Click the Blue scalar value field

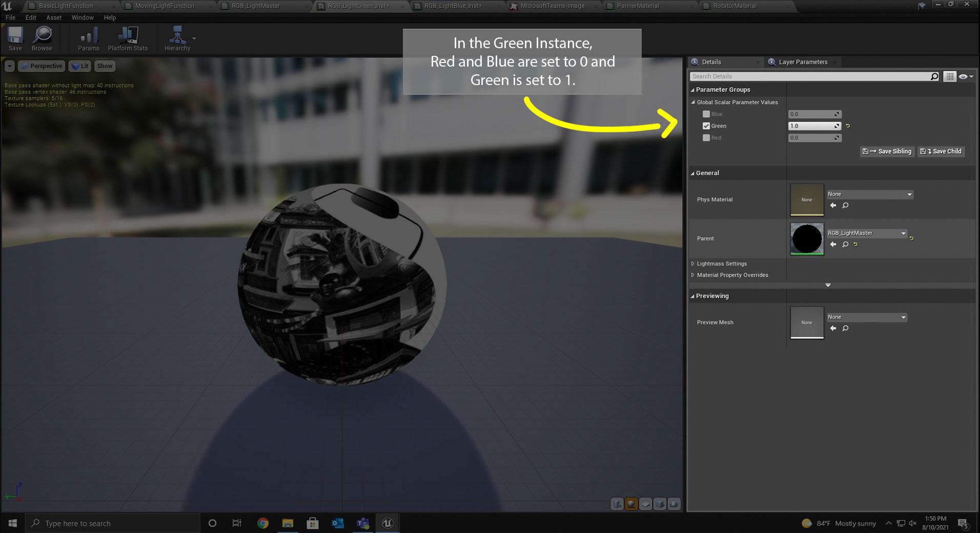pyautogui.click(x=814, y=114)
